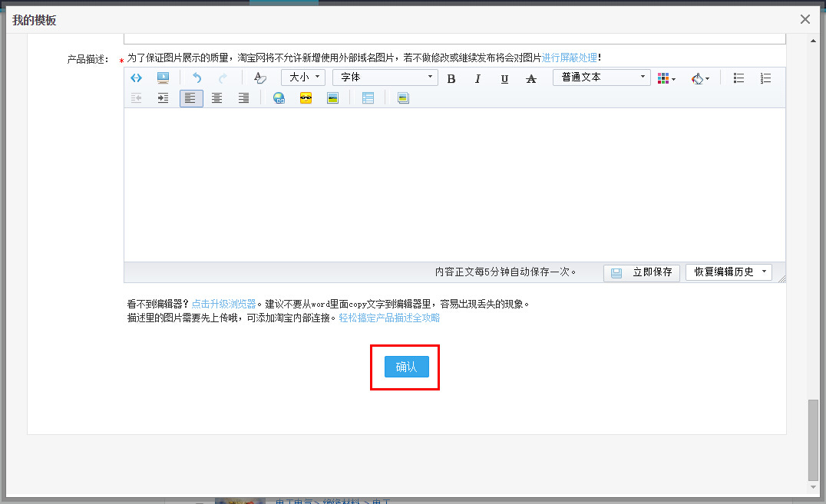Image resolution: width=826 pixels, height=504 pixels.
Task: Toggle italic formatting in the editor
Action: pos(477,77)
